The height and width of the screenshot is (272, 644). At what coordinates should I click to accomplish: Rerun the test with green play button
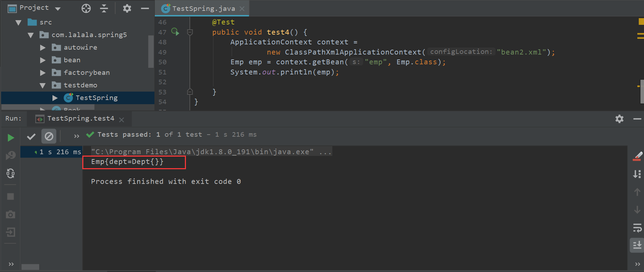coord(11,138)
